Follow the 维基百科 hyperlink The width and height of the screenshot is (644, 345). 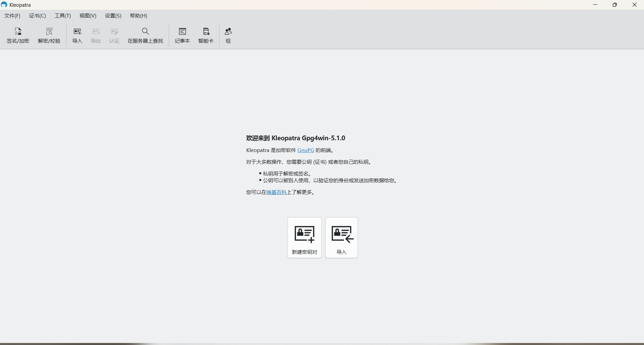pos(276,192)
